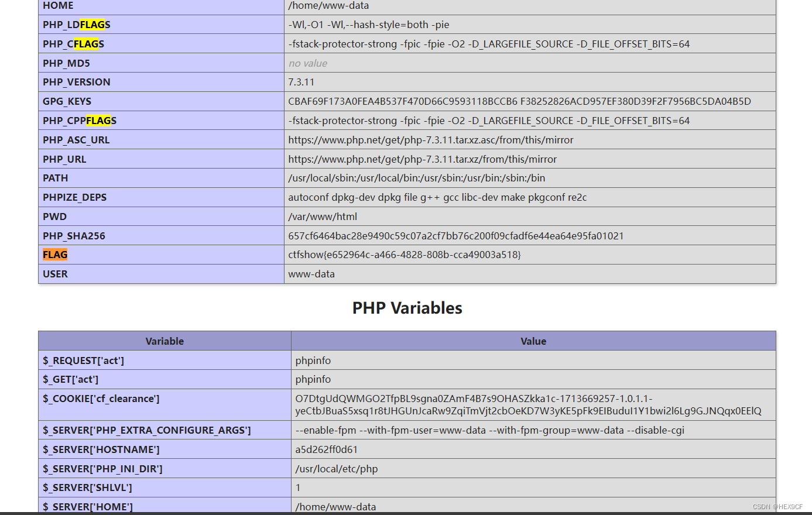Screen dimensions: 812x515
Task: Select the a5d262ff0d61 hostname value
Action: coord(327,449)
